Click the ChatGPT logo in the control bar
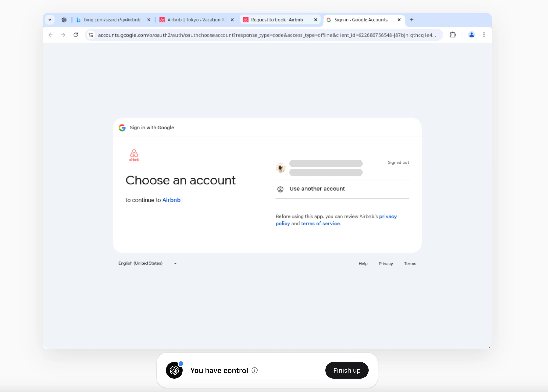This screenshot has width=548, height=392. tap(174, 370)
